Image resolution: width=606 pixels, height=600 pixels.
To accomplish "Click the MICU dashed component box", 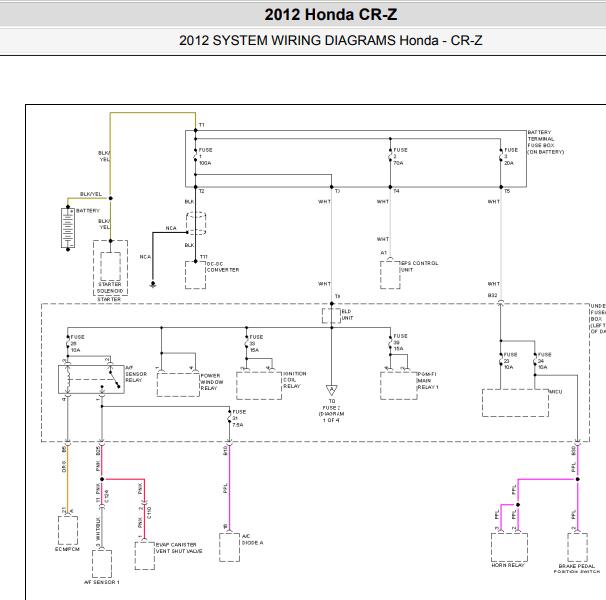I will 515,402.
